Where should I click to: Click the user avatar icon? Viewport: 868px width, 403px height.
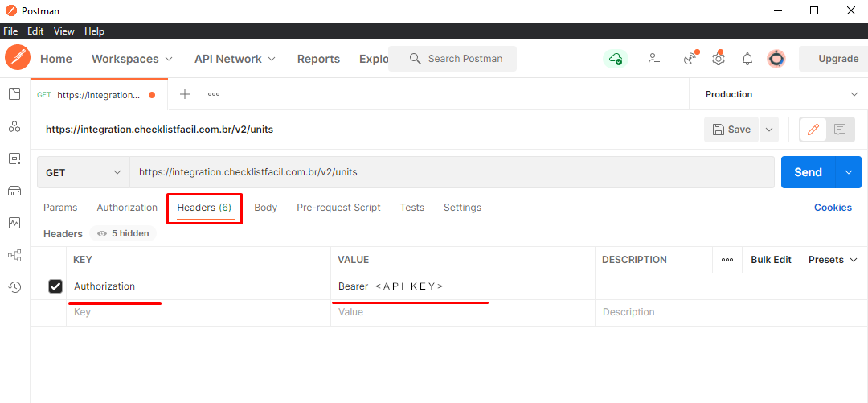tap(776, 58)
